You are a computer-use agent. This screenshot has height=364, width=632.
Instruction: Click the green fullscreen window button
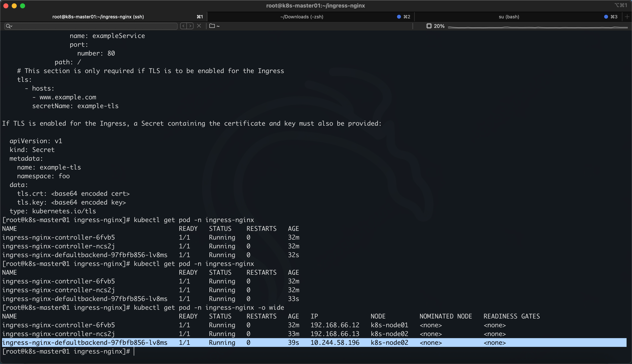(x=23, y=6)
